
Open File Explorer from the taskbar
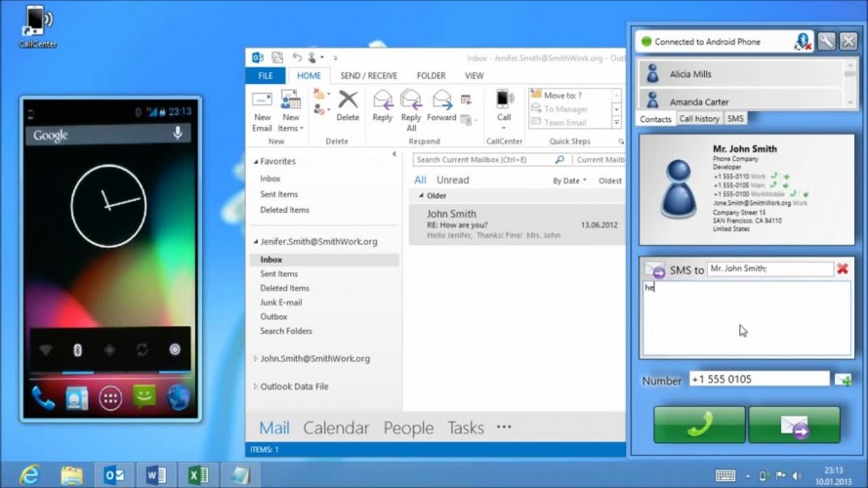(72, 475)
